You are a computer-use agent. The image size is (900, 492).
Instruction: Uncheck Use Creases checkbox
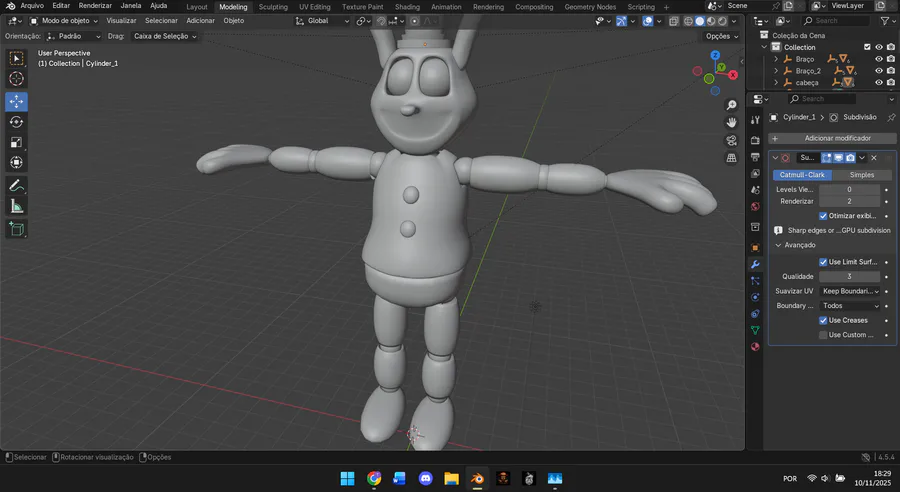tap(823, 320)
